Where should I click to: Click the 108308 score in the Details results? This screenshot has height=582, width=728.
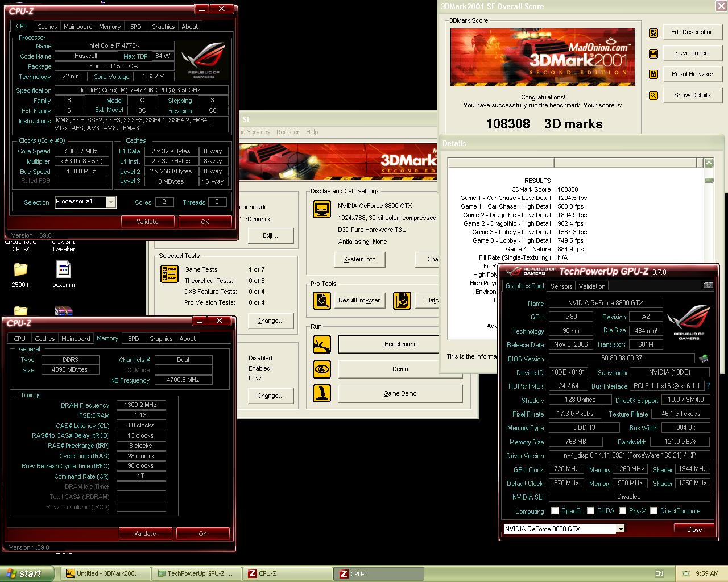pos(568,189)
